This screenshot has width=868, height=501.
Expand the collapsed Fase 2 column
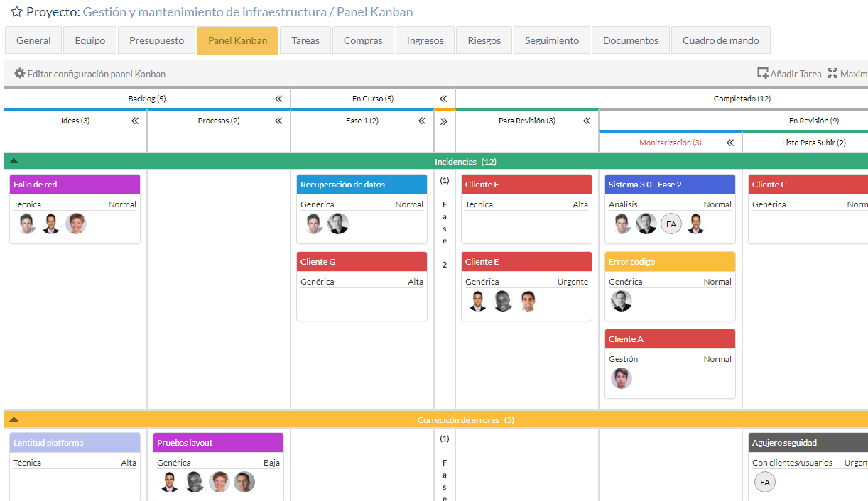445,121
